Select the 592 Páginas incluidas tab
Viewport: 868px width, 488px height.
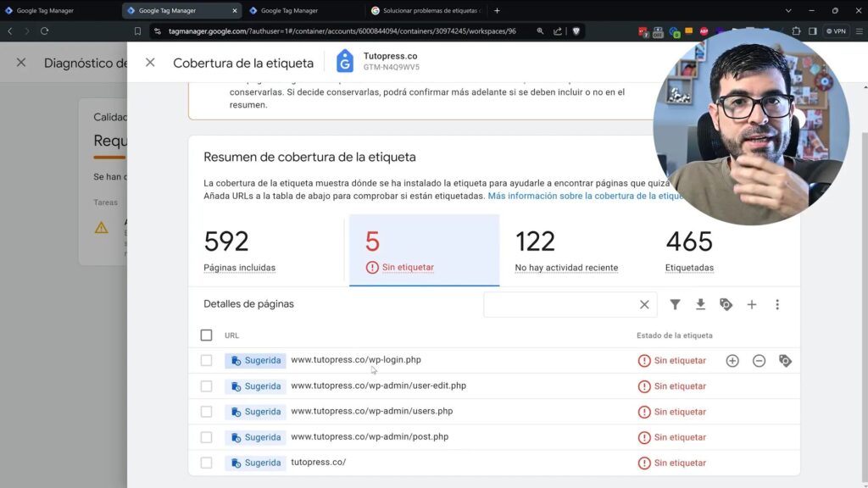pos(269,250)
